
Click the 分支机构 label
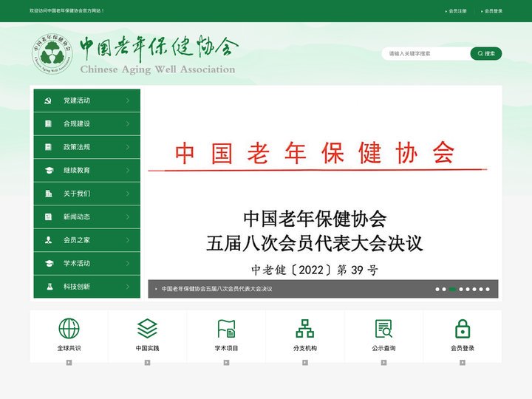[x=305, y=348]
